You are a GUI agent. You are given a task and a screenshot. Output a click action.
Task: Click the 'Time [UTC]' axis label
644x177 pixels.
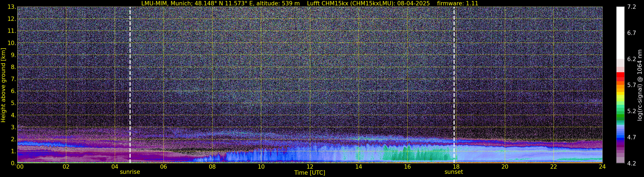coord(309,173)
